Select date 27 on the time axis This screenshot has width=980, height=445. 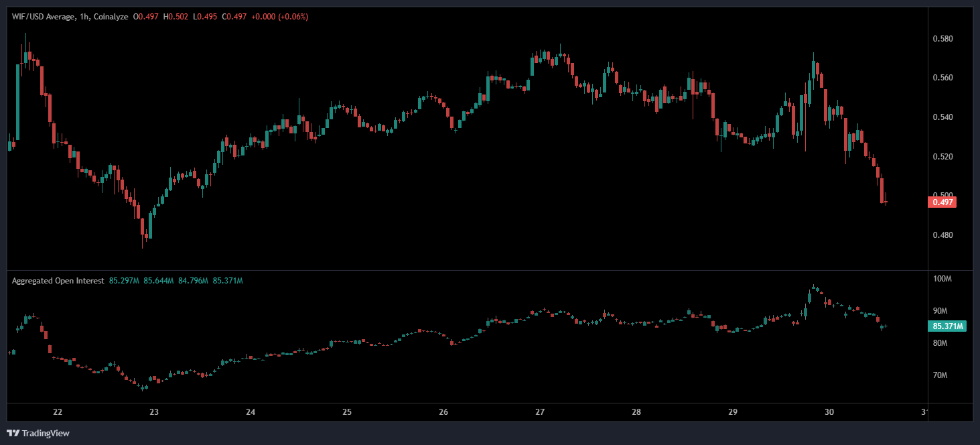point(540,411)
